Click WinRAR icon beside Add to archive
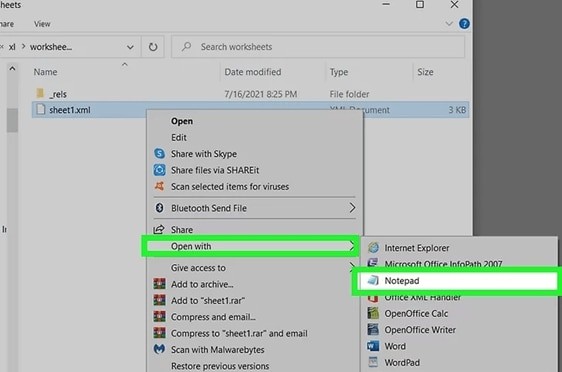This screenshot has height=372, width=562. pos(159,284)
